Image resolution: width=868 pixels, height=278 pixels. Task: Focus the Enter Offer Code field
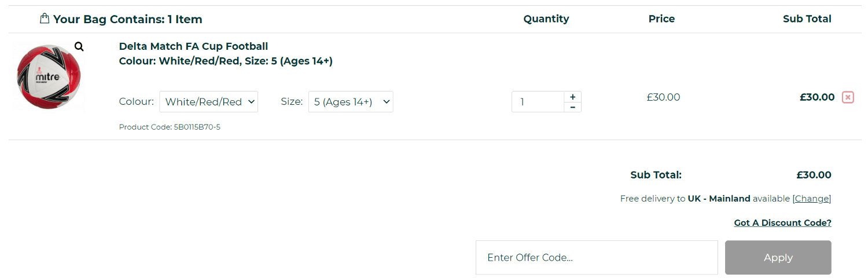[x=597, y=258]
